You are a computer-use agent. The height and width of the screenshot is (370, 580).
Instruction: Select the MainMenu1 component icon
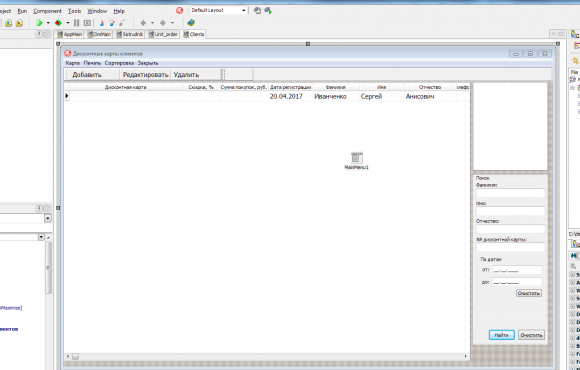[x=357, y=158]
